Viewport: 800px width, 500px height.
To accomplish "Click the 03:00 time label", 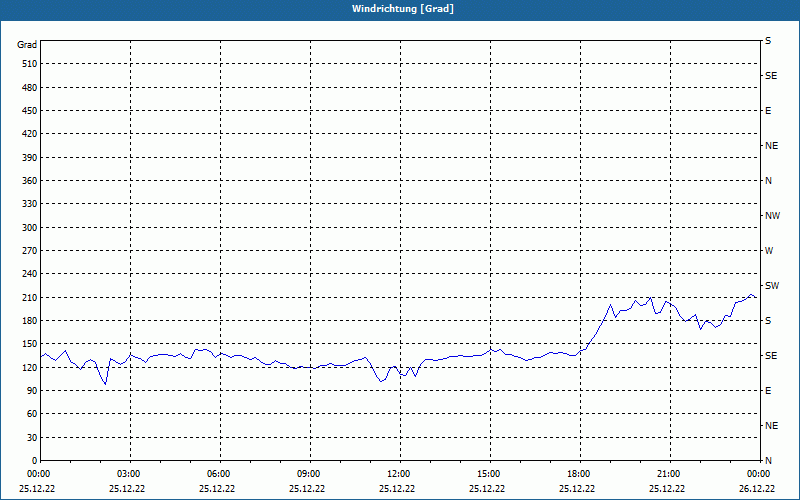I will click(x=131, y=474).
